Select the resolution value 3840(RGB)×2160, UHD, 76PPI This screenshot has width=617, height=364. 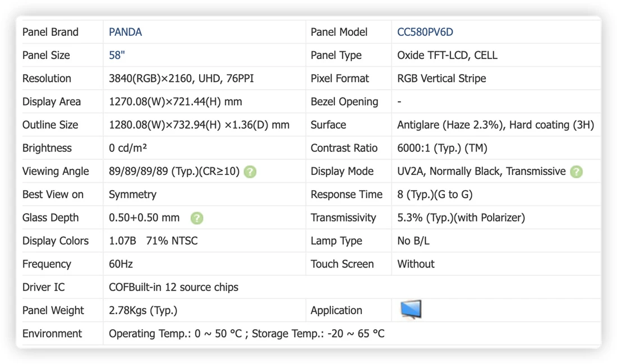click(x=181, y=79)
